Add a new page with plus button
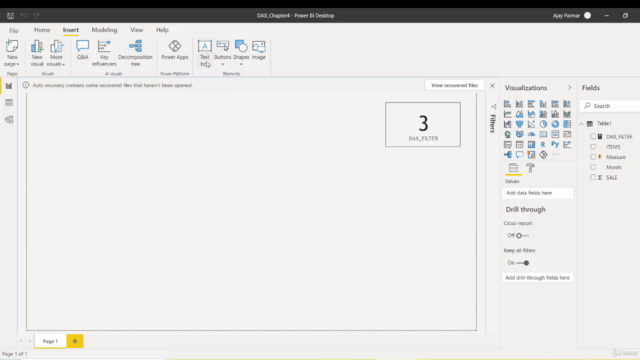Viewport: 640px width, 360px height. 75,341
